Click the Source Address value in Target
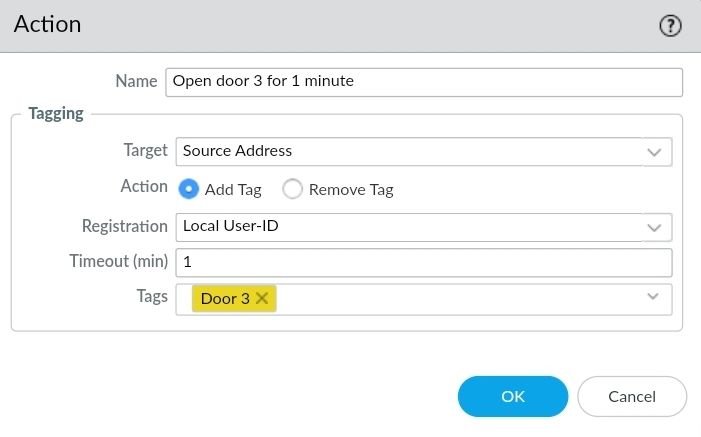This screenshot has width=701, height=437. click(x=238, y=151)
